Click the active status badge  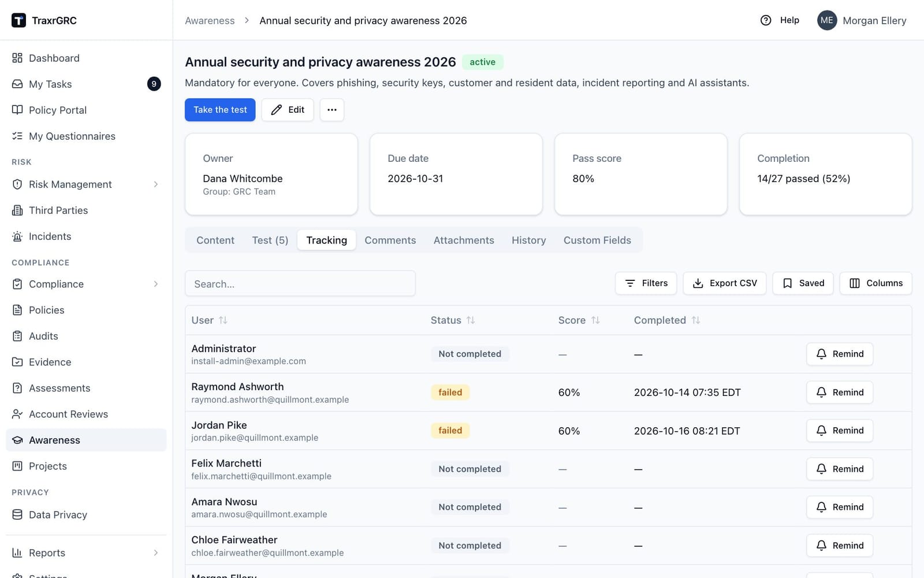click(483, 62)
